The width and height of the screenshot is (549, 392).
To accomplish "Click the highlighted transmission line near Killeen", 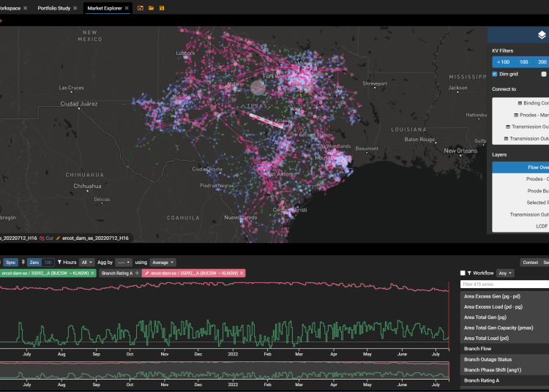I will pyautogui.click(x=266, y=121).
